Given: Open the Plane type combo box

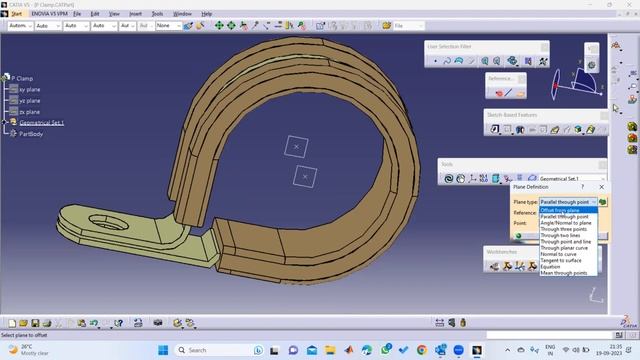Looking at the screenshot, I should [569, 202].
